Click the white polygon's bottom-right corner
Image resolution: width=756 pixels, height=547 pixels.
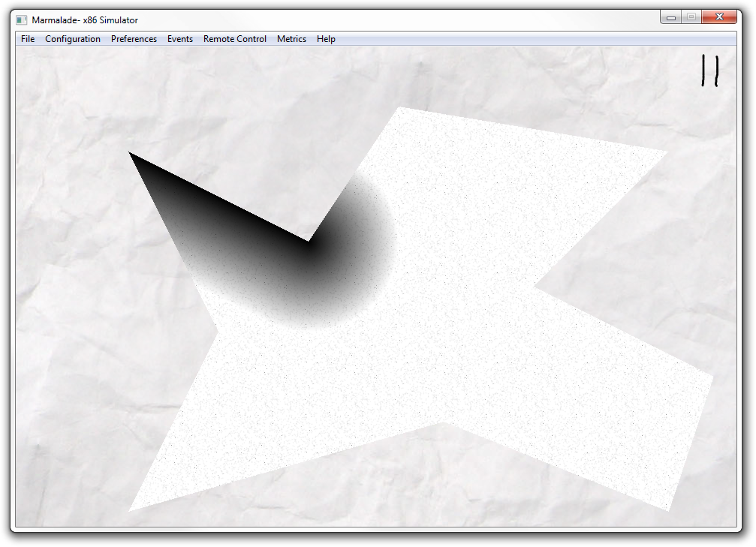point(667,507)
